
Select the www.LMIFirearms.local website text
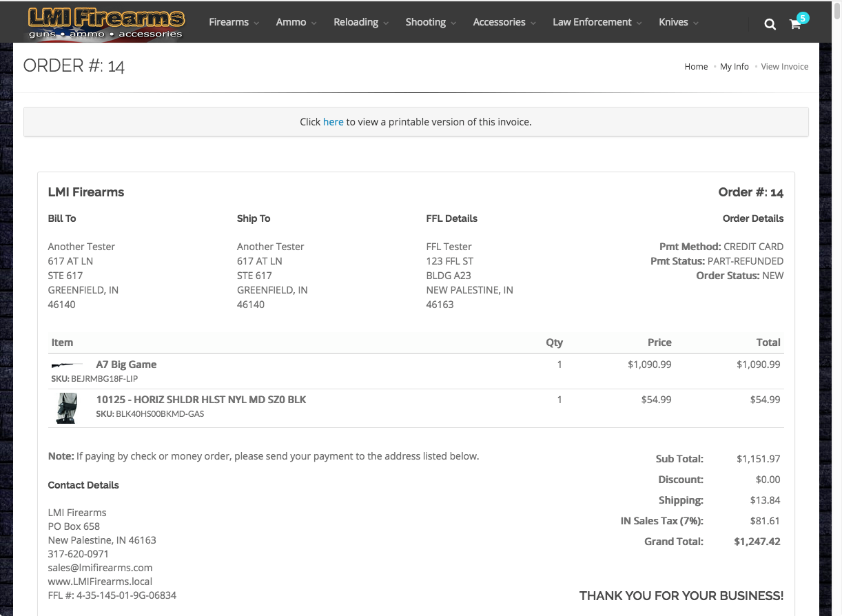pos(100,582)
